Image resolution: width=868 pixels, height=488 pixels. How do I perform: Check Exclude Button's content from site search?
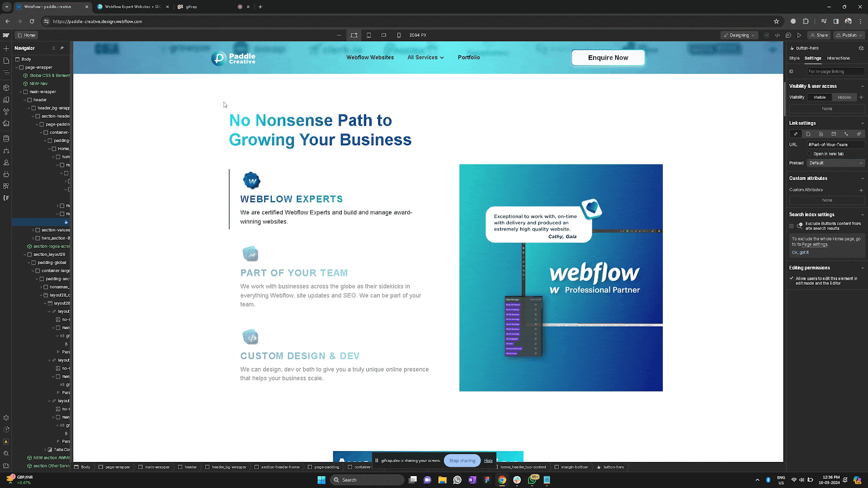tap(792, 226)
